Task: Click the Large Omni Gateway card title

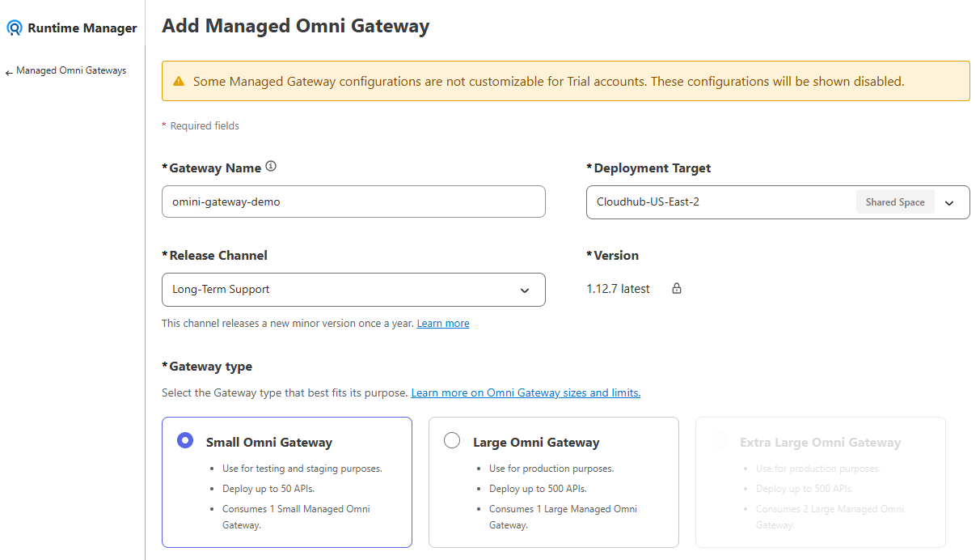Action: click(536, 443)
